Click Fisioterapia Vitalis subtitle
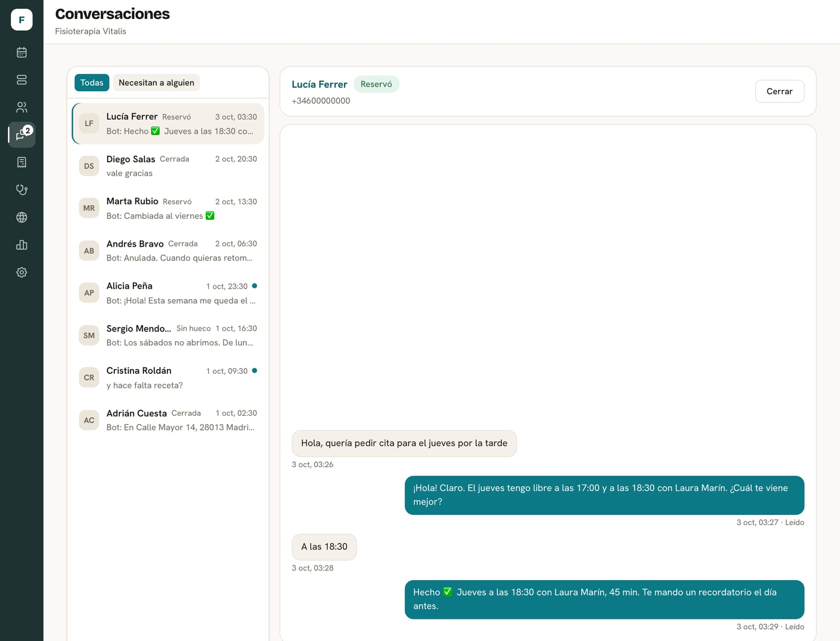The width and height of the screenshot is (840, 641). point(91,31)
